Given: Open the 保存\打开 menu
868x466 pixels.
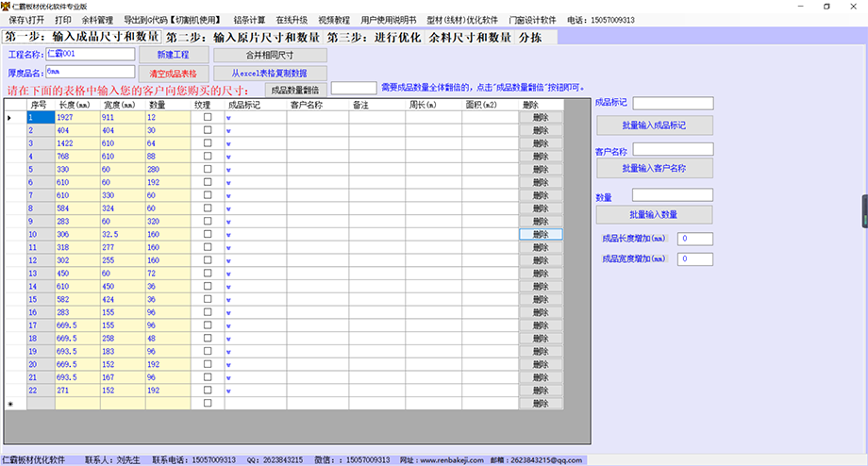Looking at the screenshot, I should coord(26,20).
